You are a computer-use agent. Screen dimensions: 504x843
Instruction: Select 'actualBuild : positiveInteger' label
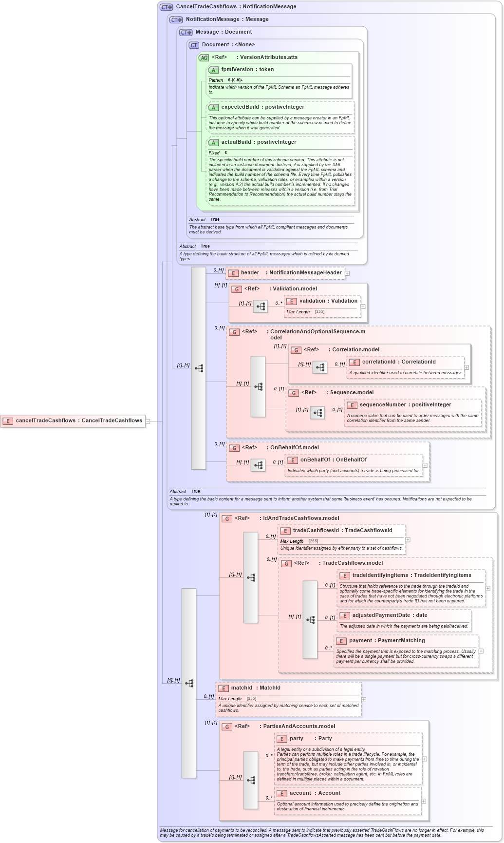coord(259,142)
